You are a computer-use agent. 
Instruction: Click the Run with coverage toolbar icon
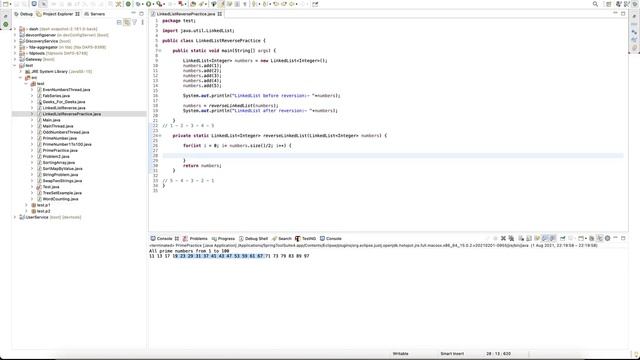tap(159, 4)
